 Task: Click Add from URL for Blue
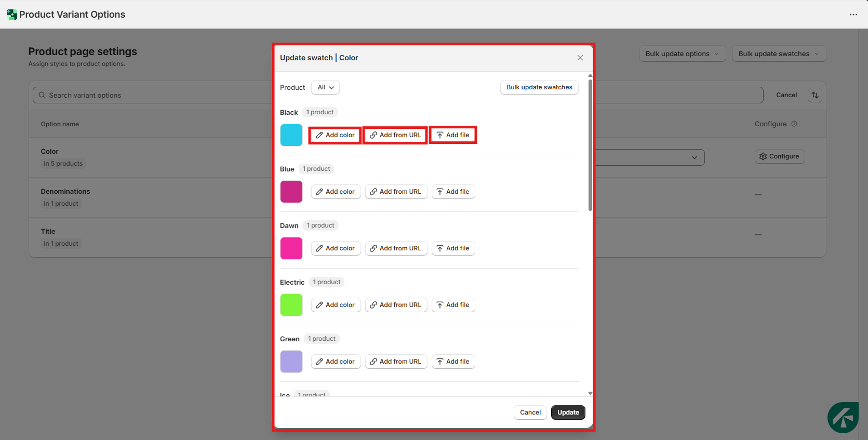coord(396,192)
